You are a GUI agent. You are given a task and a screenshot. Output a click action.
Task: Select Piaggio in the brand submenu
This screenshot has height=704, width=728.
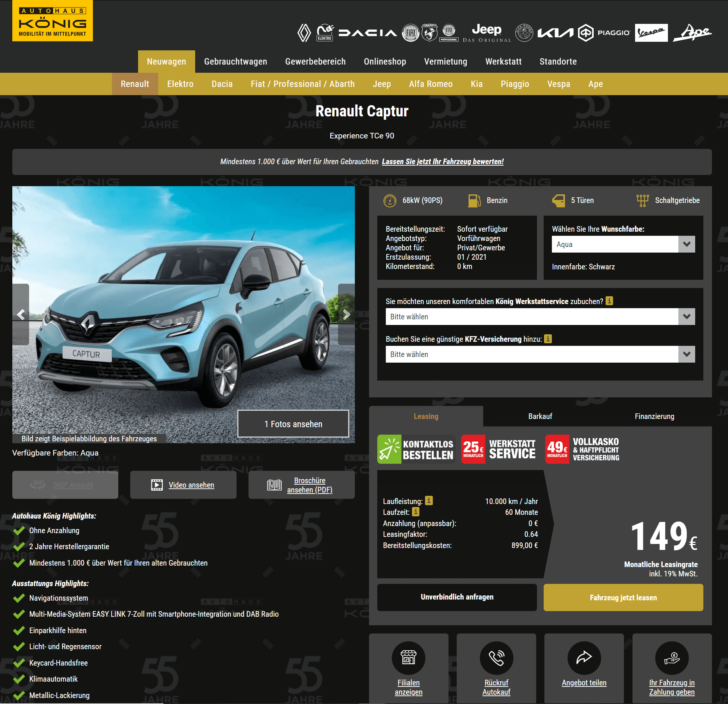pos(515,84)
